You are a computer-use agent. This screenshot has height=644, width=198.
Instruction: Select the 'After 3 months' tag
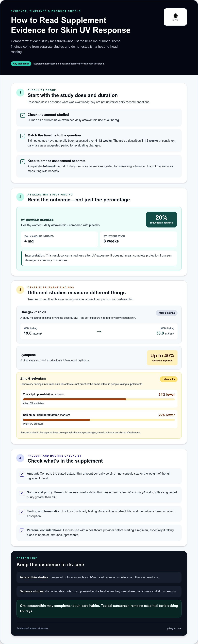coord(167,313)
